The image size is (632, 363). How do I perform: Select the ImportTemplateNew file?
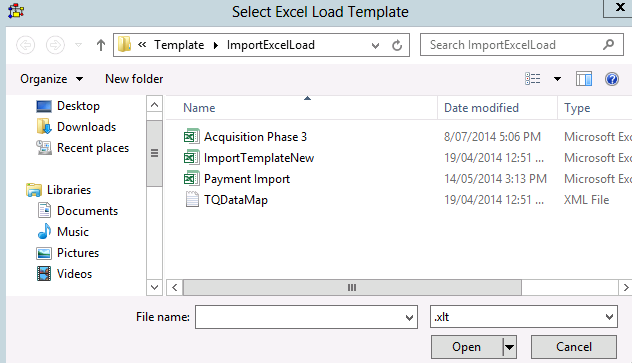pos(259,158)
